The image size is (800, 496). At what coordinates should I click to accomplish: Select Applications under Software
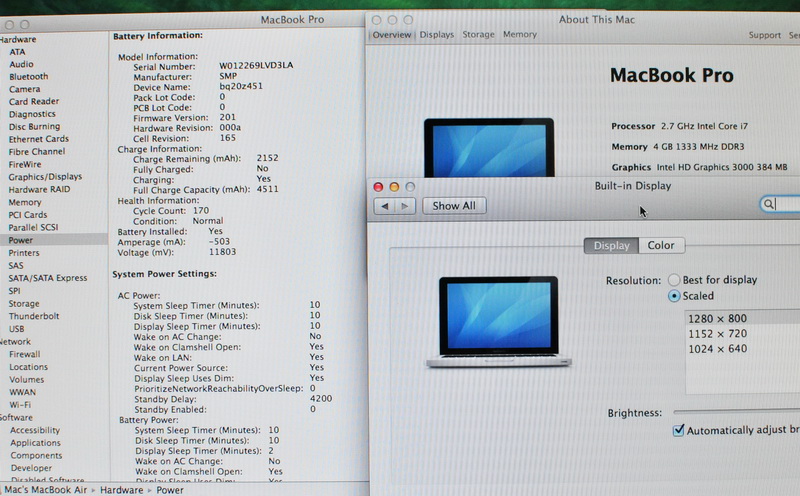(x=35, y=443)
